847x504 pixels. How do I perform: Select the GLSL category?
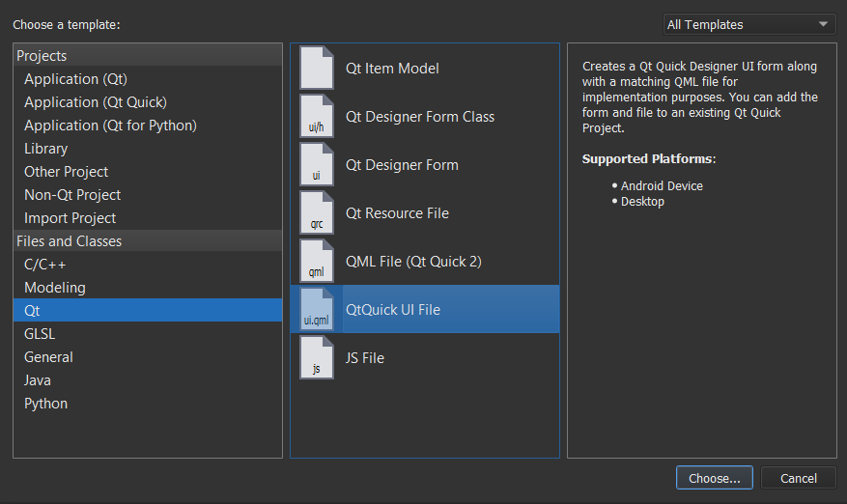coord(40,334)
